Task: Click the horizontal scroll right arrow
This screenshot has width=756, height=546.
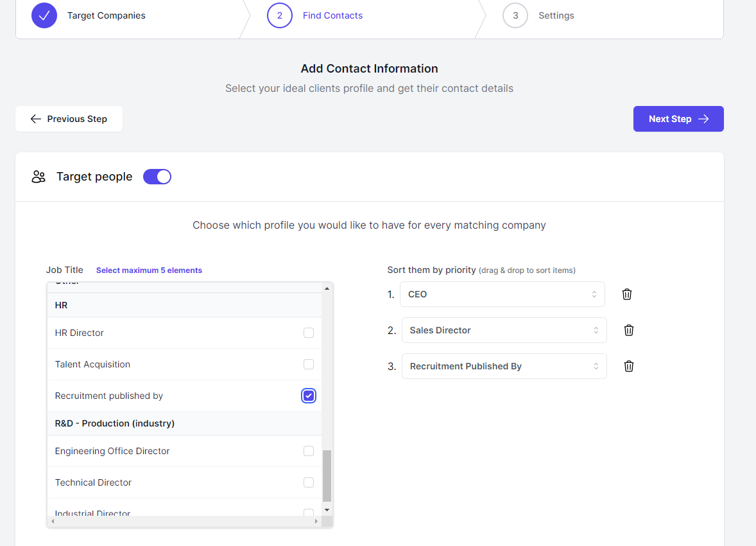Action: (316, 522)
